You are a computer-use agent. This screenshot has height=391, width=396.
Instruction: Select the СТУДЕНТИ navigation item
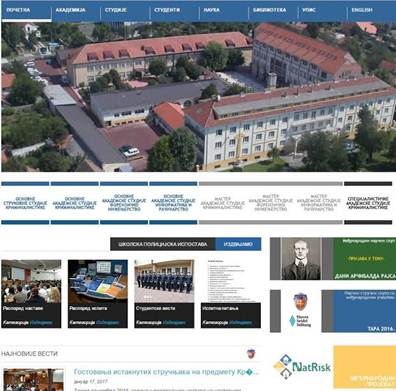coord(167,10)
